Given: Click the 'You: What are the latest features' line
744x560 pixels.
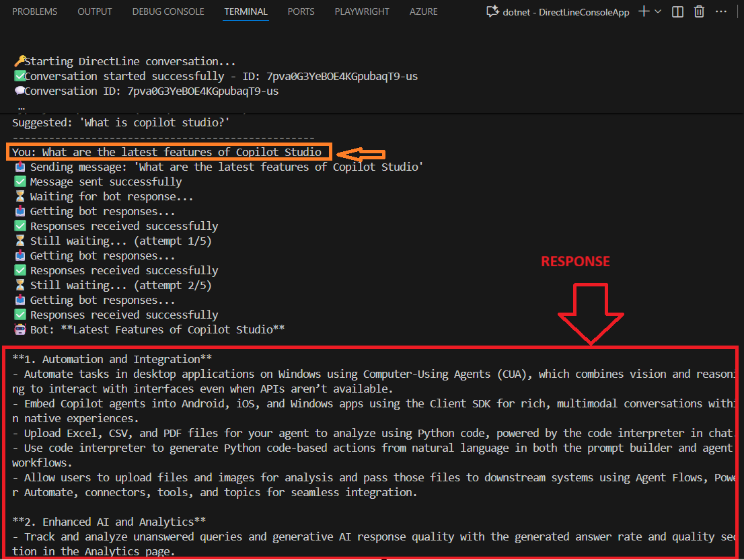Looking at the screenshot, I should pos(168,152).
